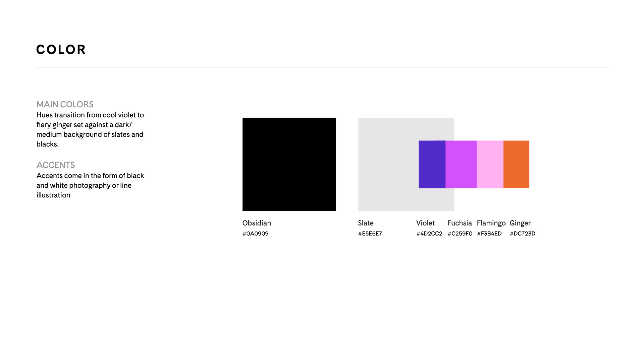The width and height of the screenshot is (644, 362).
Task: Select the Slate gray swatch
Action: pos(388,164)
